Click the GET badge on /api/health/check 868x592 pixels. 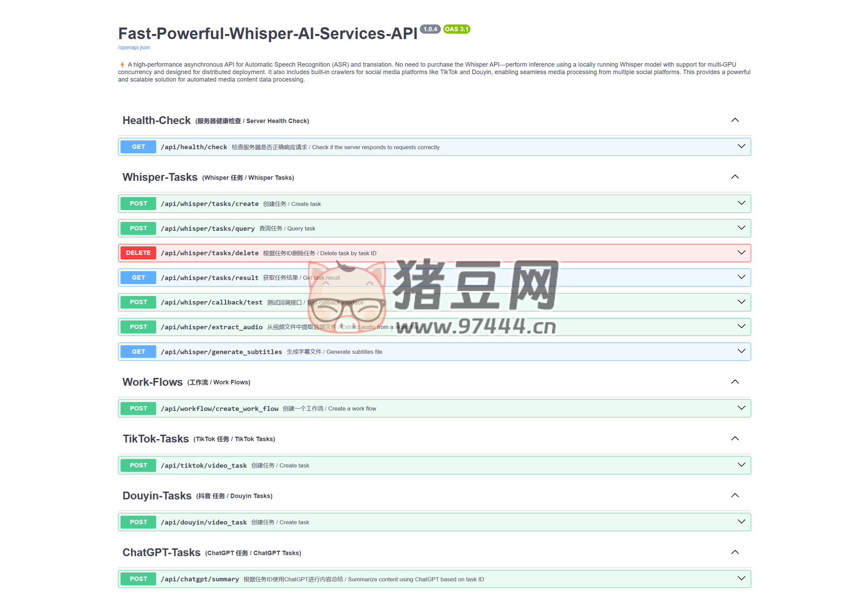(138, 147)
